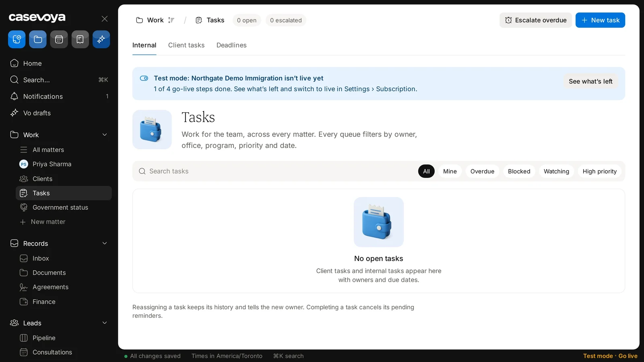The height and width of the screenshot is (362, 644).
Task: Open the sparkle AI assistant icon
Action: click(x=101, y=39)
